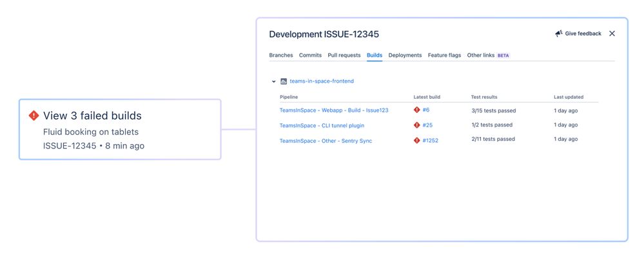Click the Give feedback button
The image size is (644, 259).
(578, 34)
